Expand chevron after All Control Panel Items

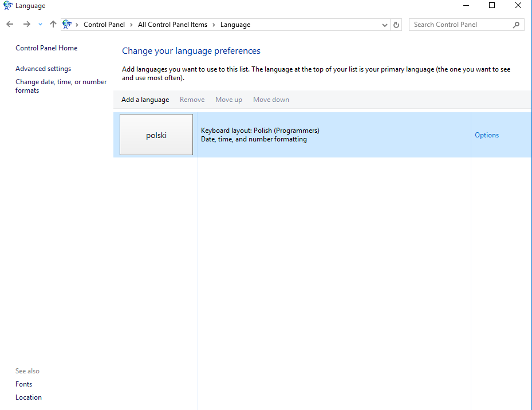(x=214, y=25)
